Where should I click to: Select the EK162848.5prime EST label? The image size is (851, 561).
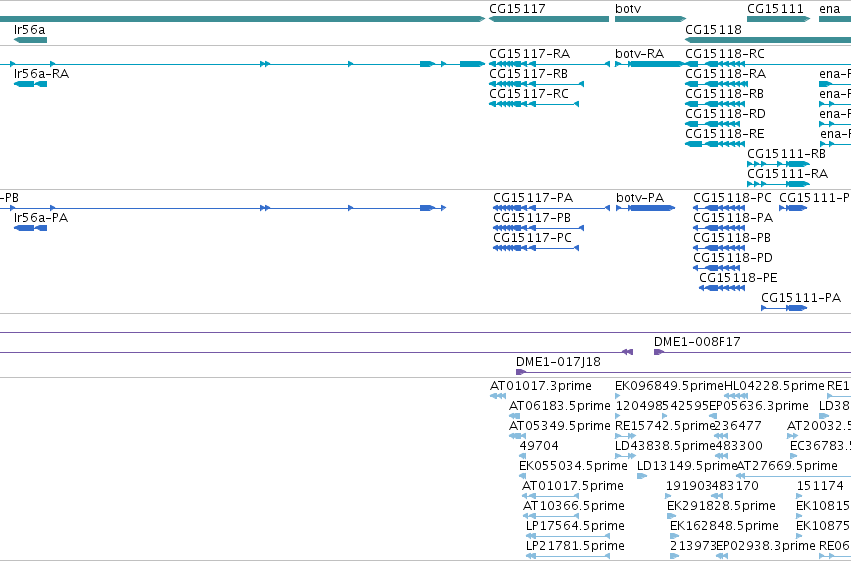[x=725, y=526]
